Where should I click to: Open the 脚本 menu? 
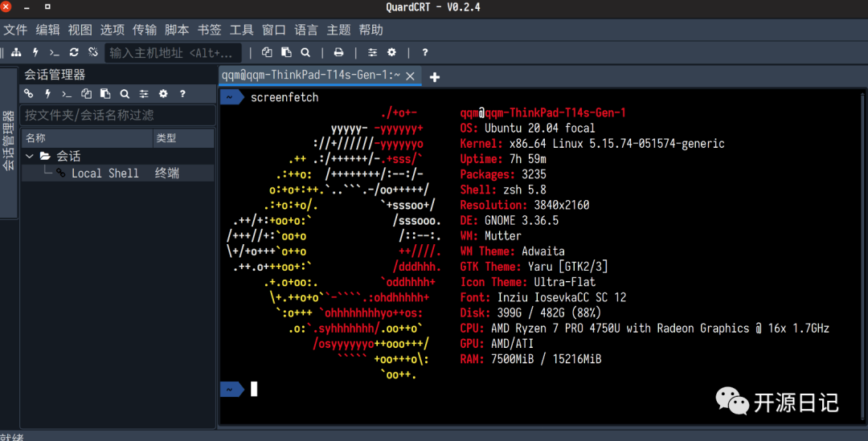pyautogui.click(x=177, y=30)
